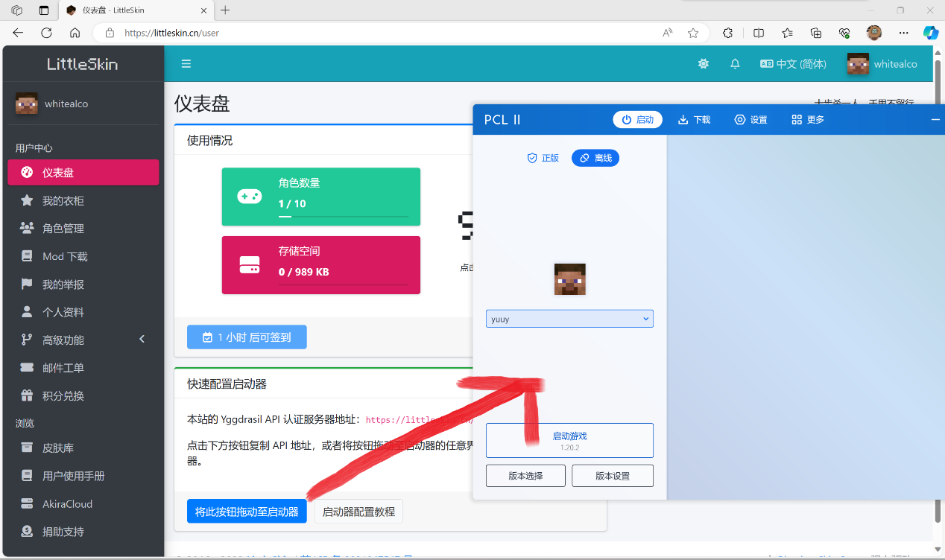
Task: Open browser favorites list icon
Action: pyautogui.click(x=788, y=33)
